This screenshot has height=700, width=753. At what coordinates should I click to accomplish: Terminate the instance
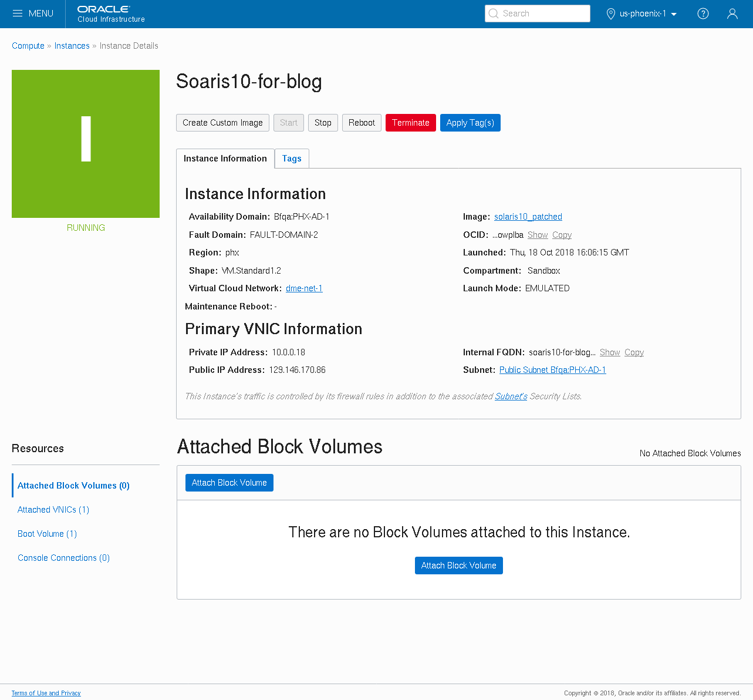pyautogui.click(x=411, y=123)
